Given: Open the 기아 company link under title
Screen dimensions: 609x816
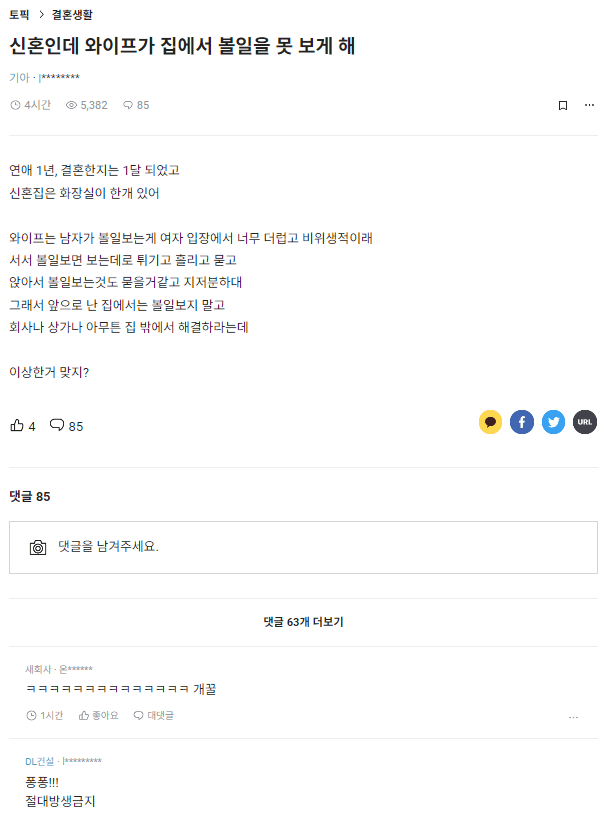Looking at the screenshot, I should click(20, 78).
